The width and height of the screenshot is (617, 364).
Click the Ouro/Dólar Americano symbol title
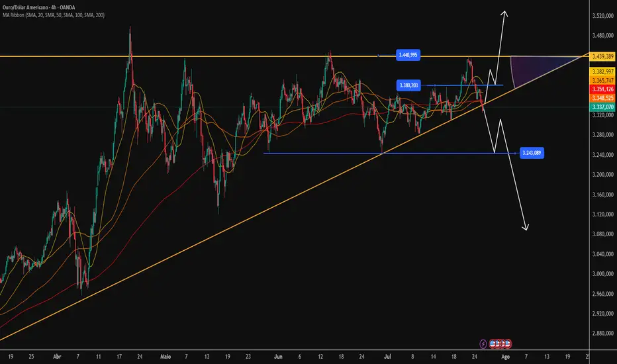point(38,7)
